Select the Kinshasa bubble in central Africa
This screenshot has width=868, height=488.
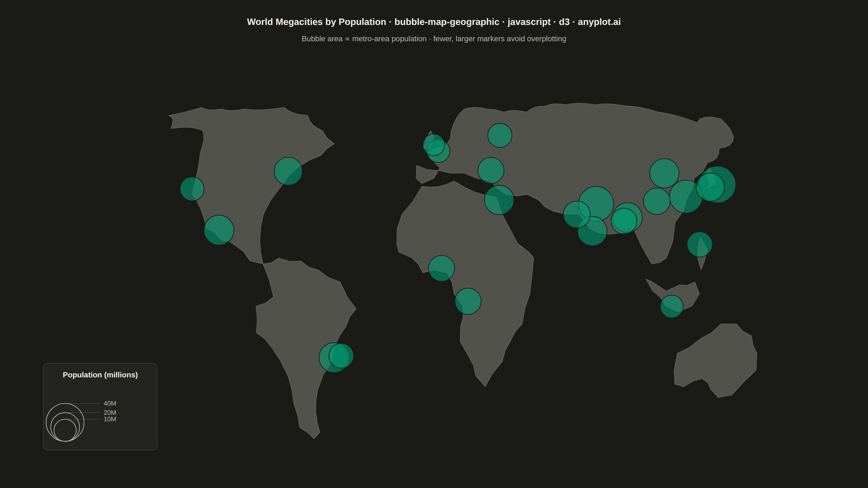tap(468, 301)
